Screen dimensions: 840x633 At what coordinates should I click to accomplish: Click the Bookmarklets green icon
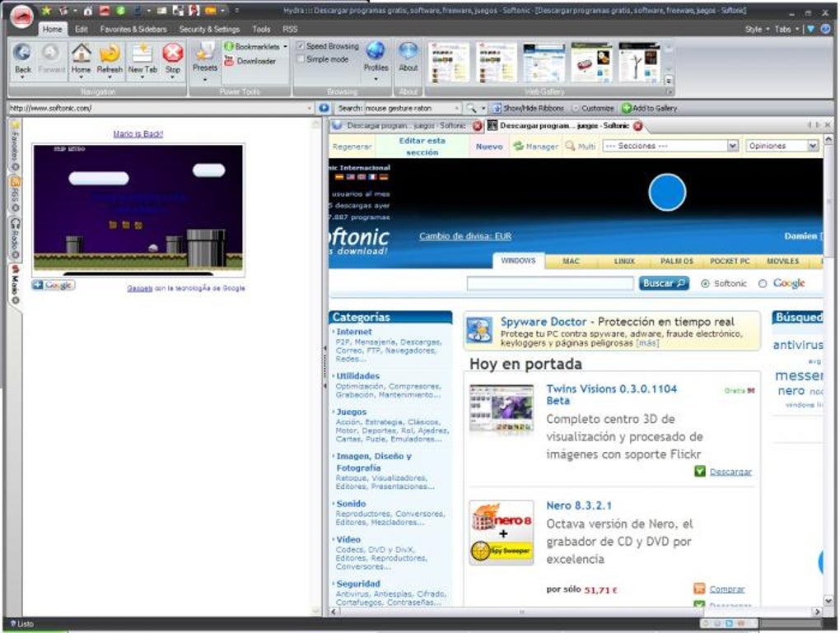229,47
